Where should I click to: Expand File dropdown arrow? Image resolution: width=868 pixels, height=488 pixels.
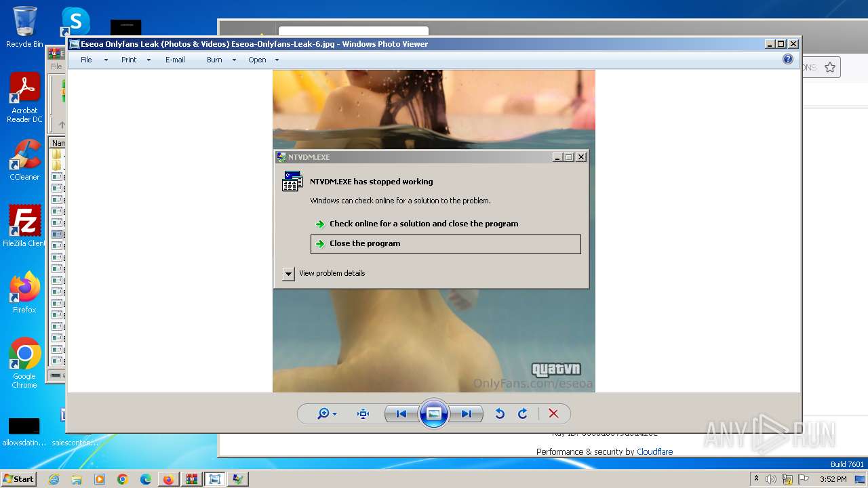coord(106,60)
